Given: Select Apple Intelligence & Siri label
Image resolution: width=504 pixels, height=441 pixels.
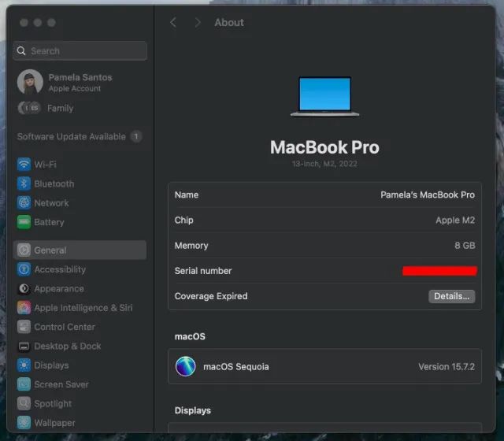Looking at the screenshot, I should pyautogui.click(x=83, y=308).
